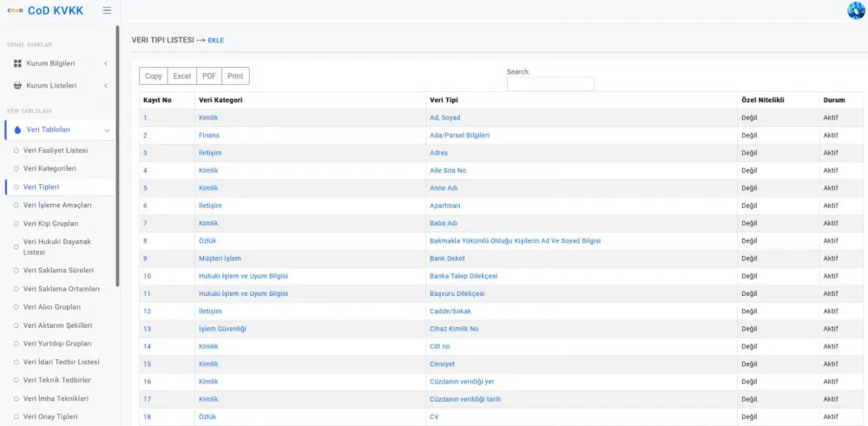Open 'Aile Sıra No' link
The width and height of the screenshot is (868, 426).
448,170
